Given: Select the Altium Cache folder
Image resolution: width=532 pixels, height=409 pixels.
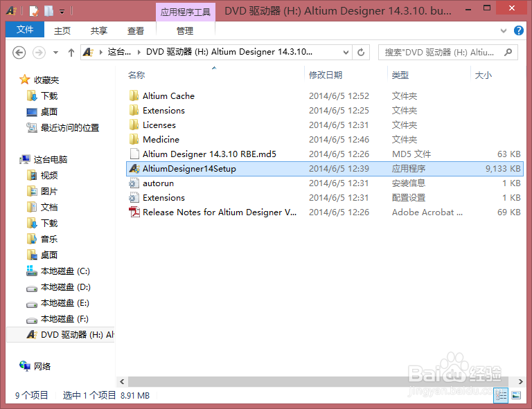Looking at the screenshot, I should click(x=168, y=96).
